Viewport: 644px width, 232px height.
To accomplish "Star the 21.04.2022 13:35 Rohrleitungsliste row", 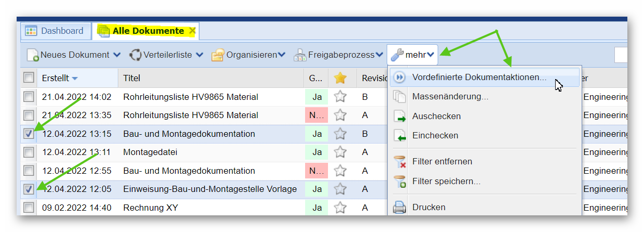I will coord(340,114).
